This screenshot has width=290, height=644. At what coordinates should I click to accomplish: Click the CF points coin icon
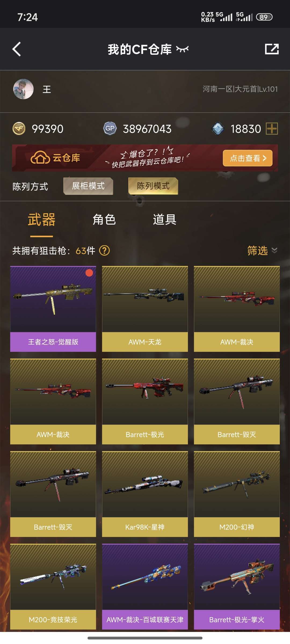tap(19, 129)
